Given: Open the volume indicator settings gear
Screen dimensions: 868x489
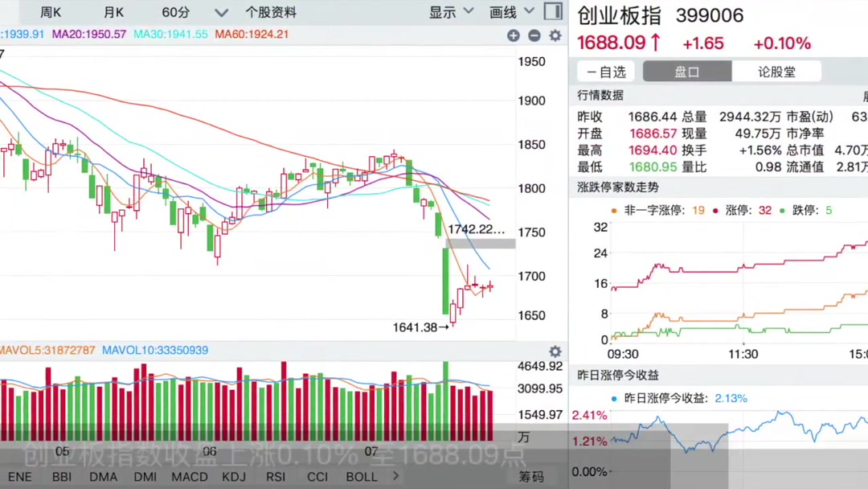Looking at the screenshot, I should point(555,351).
